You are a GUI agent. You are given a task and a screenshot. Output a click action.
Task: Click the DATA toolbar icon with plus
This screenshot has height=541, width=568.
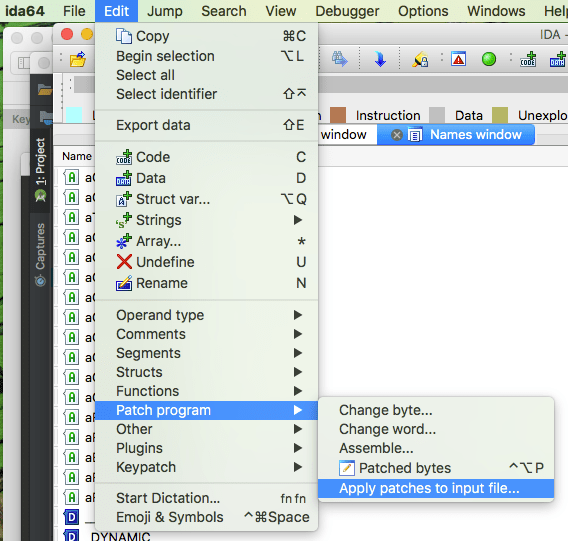pos(558,59)
